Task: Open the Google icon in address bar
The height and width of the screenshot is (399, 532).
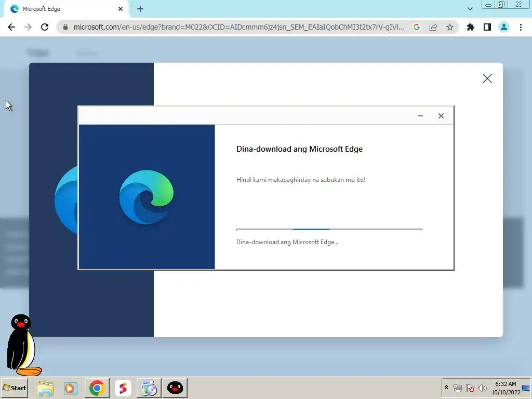Action: point(417,27)
